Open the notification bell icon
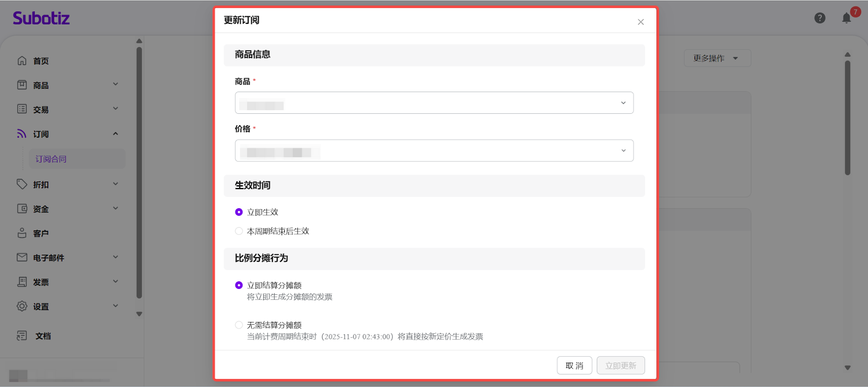This screenshot has width=868, height=387. click(x=846, y=18)
